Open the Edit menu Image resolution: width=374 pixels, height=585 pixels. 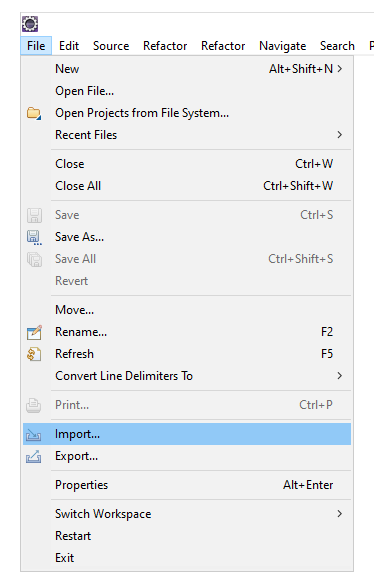click(x=69, y=46)
